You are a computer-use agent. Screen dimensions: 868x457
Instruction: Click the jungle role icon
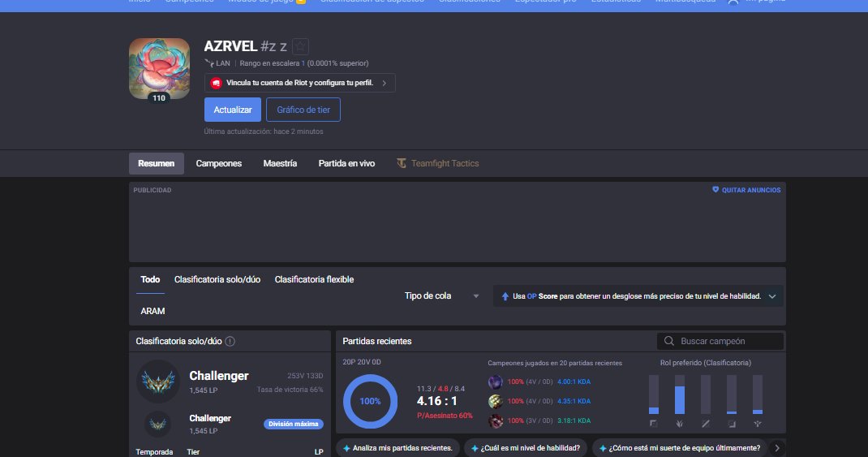(679, 424)
